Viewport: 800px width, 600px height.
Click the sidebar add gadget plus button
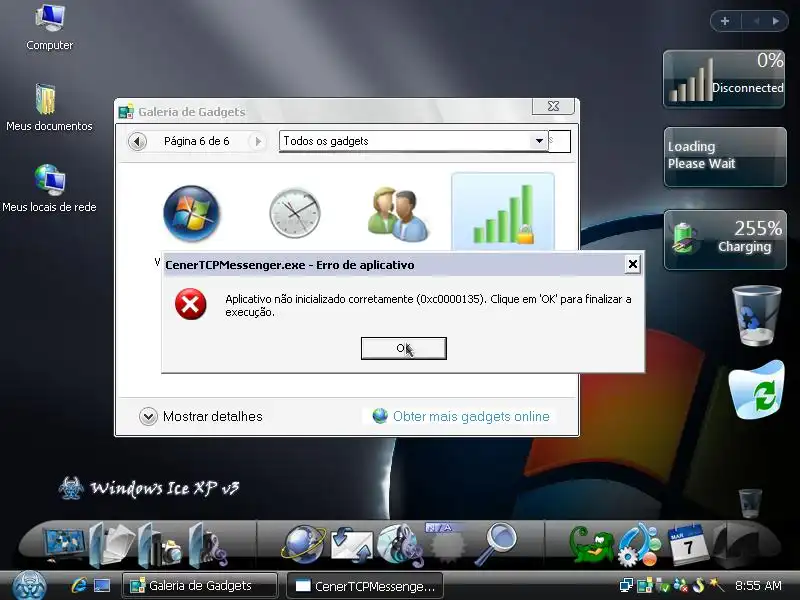(x=725, y=21)
